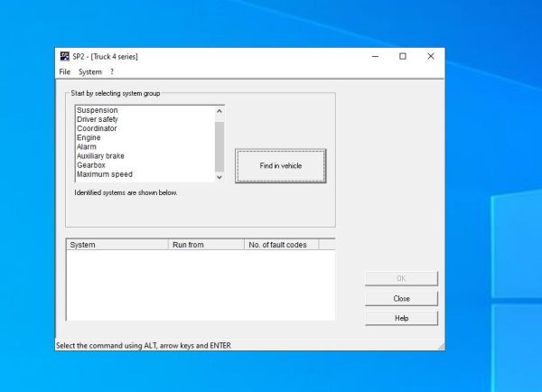Click the window resize grip in corner
The height and width of the screenshot is (392, 542).
pyautogui.click(x=441, y=346)
